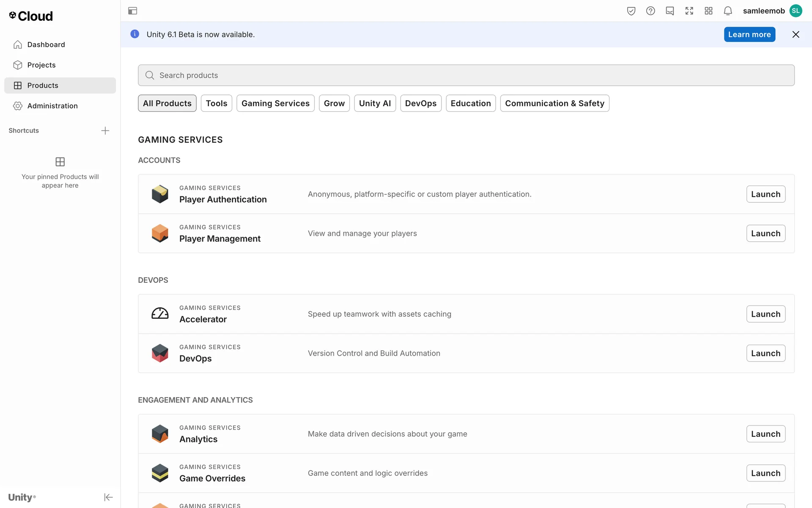
Task: Add a shortcut with the plus icon
Action: [x=105, y=131]
